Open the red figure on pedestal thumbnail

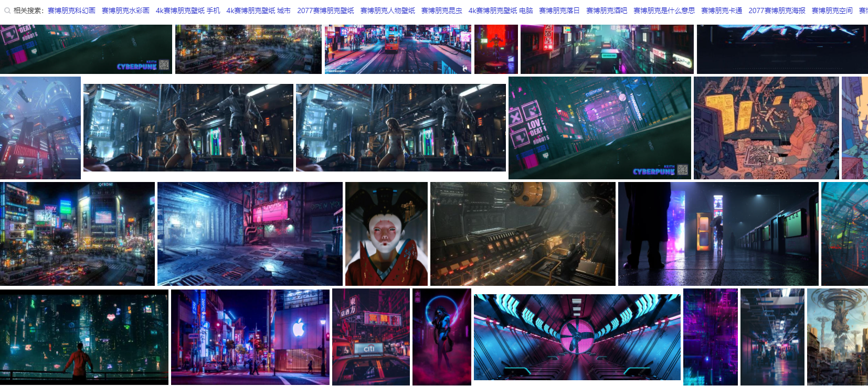[x=496, y=49]
